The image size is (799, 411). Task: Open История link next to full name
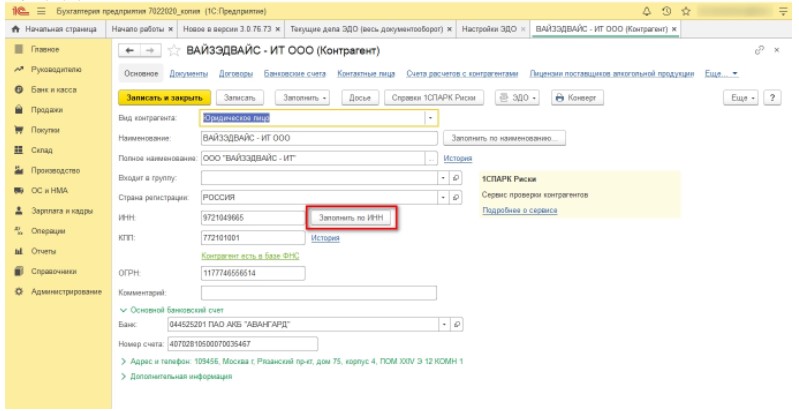(x=458, y=158)
